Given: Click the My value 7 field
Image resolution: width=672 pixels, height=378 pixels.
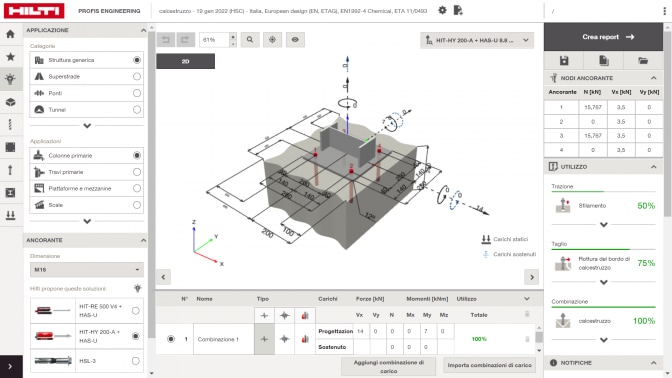Looking at the screenshot, I should pos(426,331).
